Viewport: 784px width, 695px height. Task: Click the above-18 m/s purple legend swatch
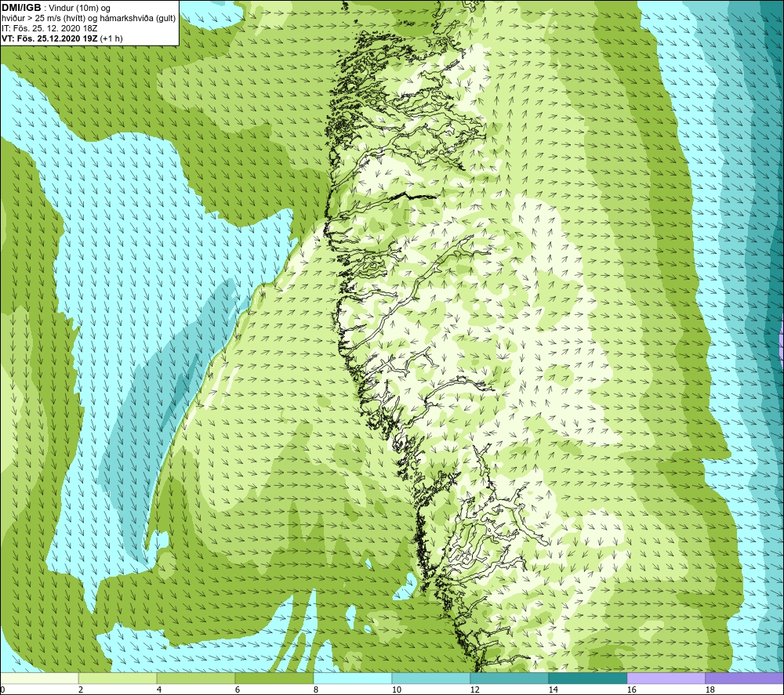tap(744, 678)
